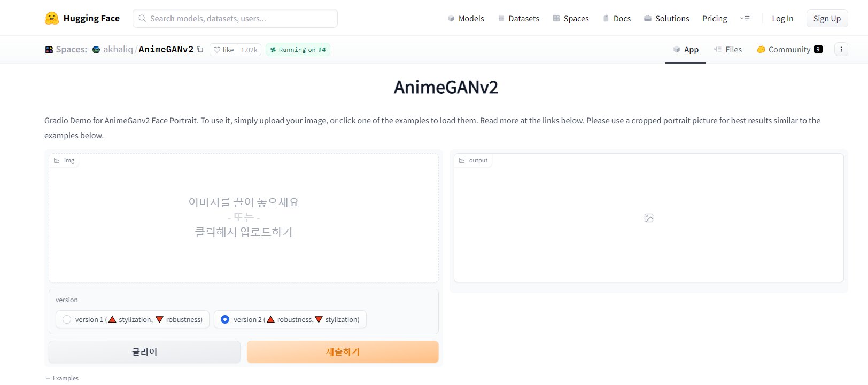The width and height of the screenshot is (868, 385).
Task: Open the three-dot space options menu
Action: (841, 49)
